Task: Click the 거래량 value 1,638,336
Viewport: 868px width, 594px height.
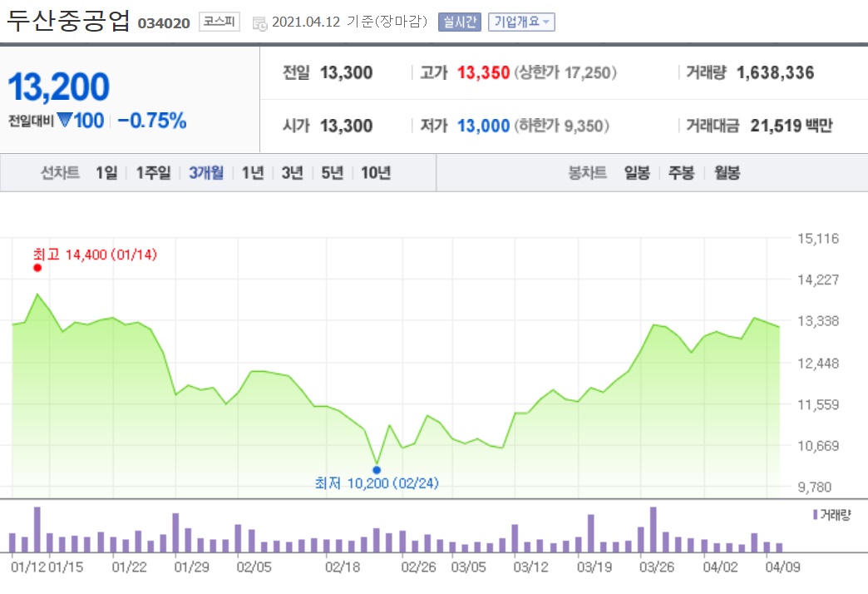Action: (x=776, y=72)
